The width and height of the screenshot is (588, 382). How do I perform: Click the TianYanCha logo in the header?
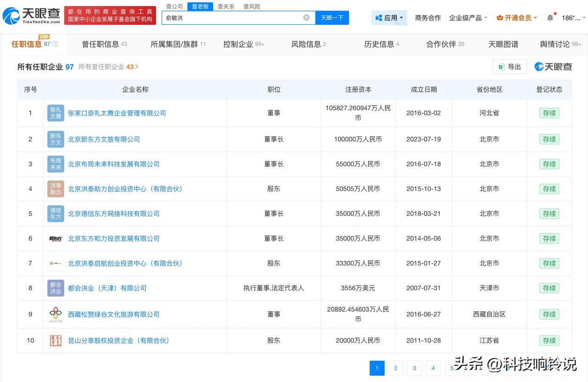pos(31,16)
